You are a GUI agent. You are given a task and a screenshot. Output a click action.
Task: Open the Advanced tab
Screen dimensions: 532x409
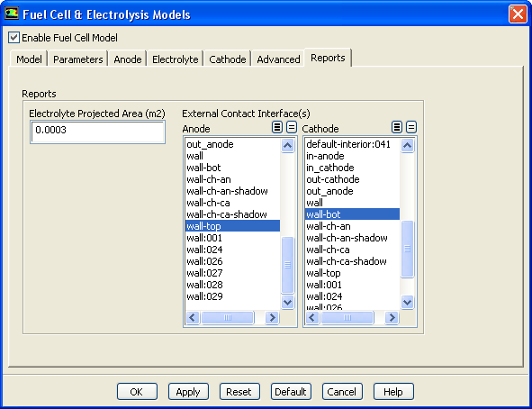tap(278, 59)
